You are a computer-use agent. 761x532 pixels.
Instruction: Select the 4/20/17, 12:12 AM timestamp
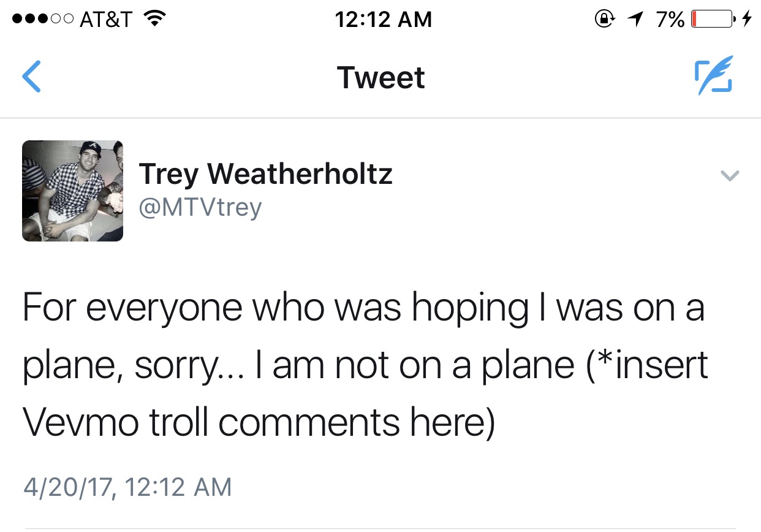tap(127, 487)
